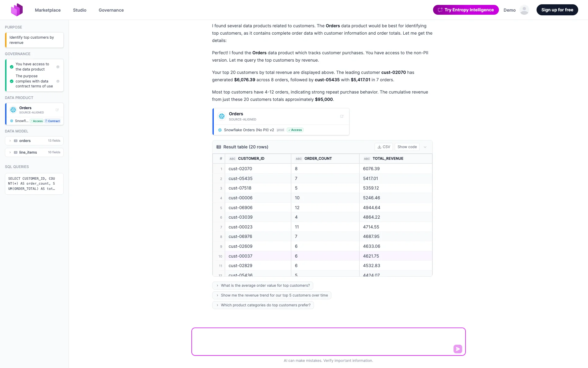Switch to the Governance section
588x368 pixels.
pos(111,10)
